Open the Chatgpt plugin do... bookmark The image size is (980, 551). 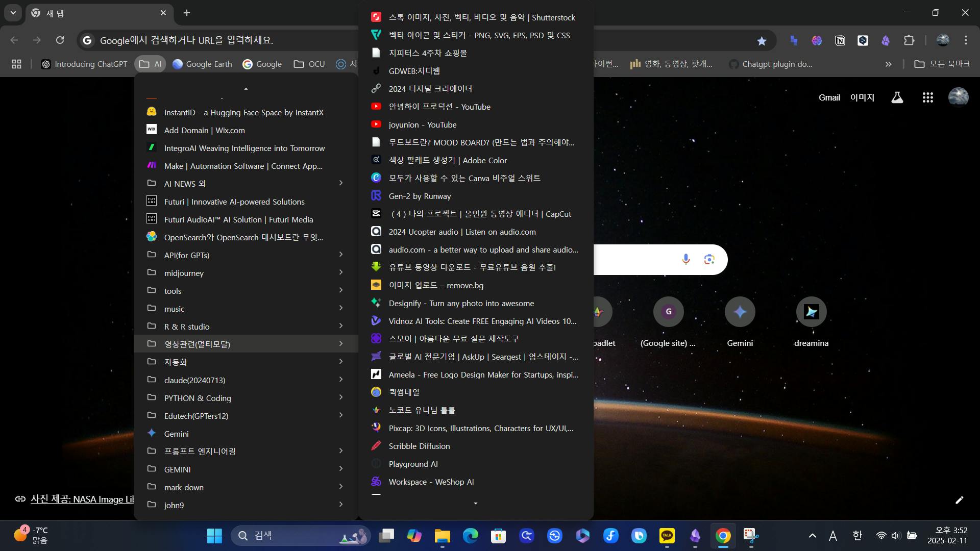coord(771,64)
